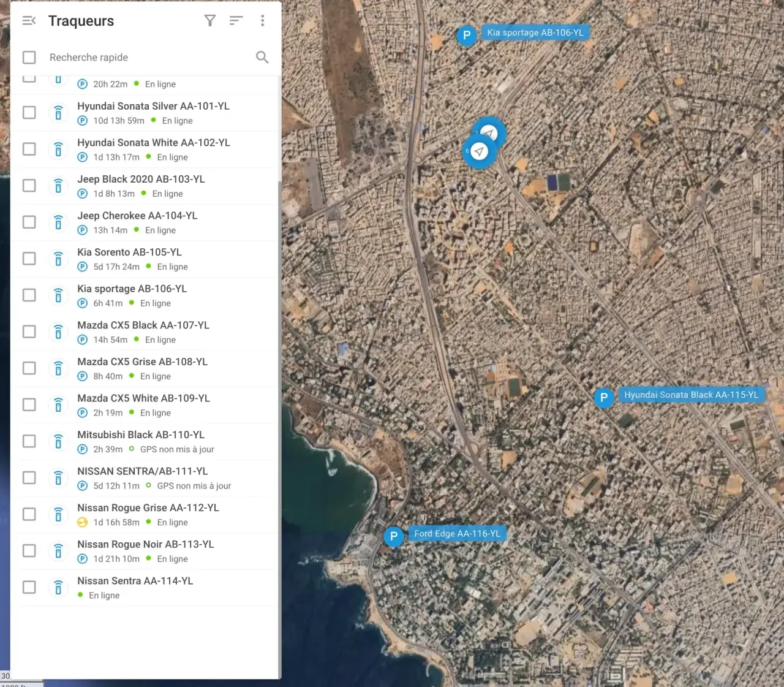
Task: Check the Mazda CX5 Grise AB-108-YL box
Action: click(29, 368)
